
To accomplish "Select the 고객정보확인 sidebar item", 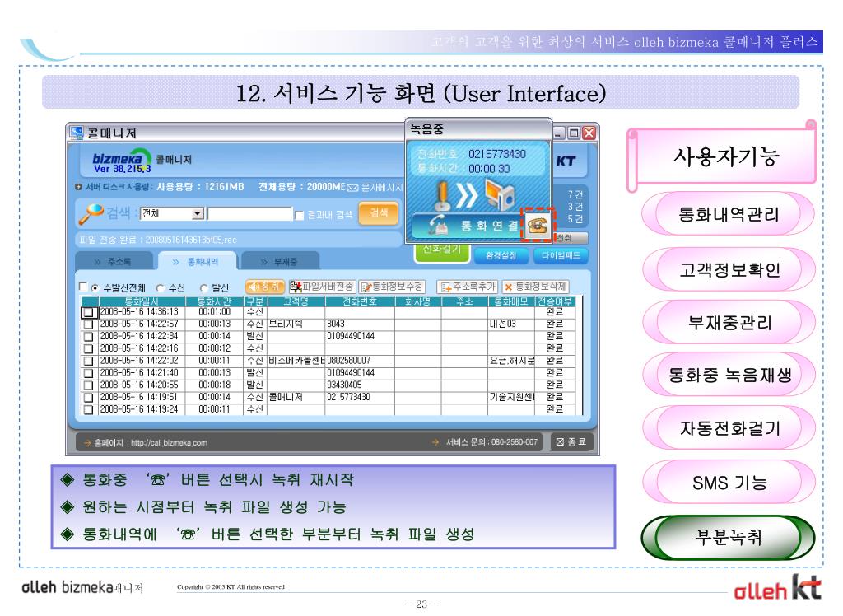I will pyautogui.click(x=729, y=269).
